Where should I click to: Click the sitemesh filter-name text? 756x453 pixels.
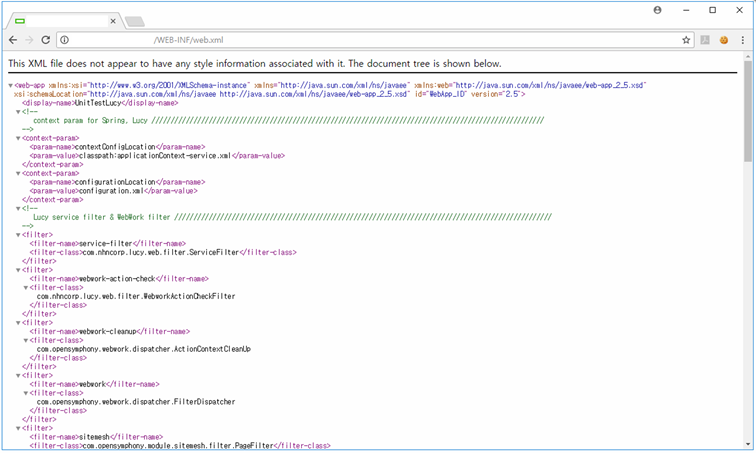click(94, 437)
